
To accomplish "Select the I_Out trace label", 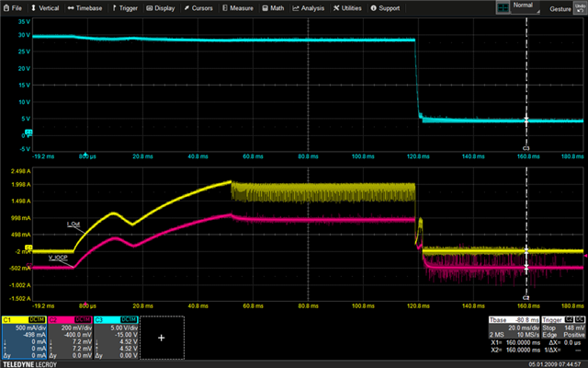I will tap(73, 224).
